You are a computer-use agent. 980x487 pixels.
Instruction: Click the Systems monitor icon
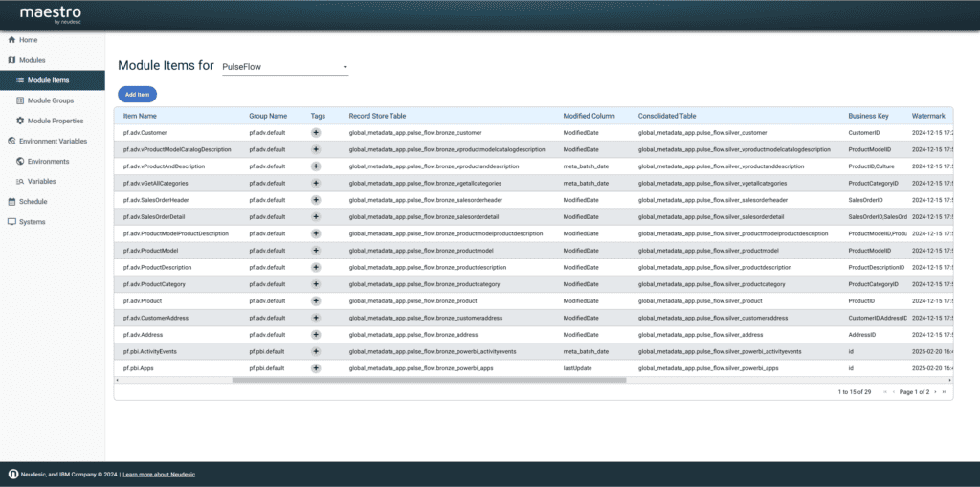(11, 222)
